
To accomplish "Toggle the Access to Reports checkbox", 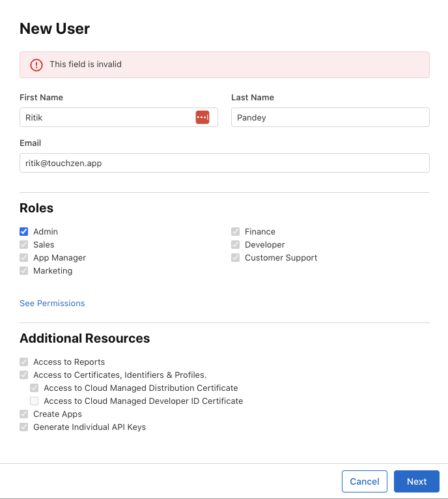I will (24, 362).
